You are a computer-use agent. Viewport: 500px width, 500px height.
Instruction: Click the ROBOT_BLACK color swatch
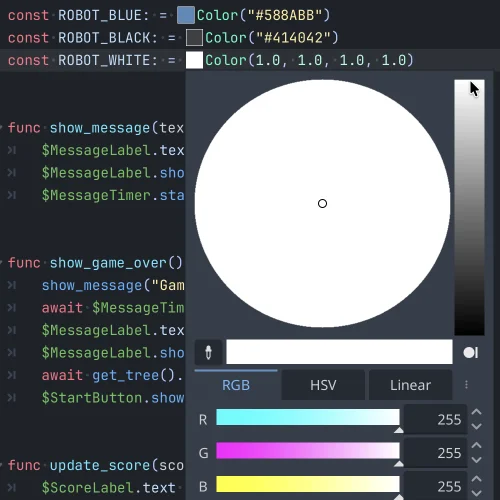point(194,37)
